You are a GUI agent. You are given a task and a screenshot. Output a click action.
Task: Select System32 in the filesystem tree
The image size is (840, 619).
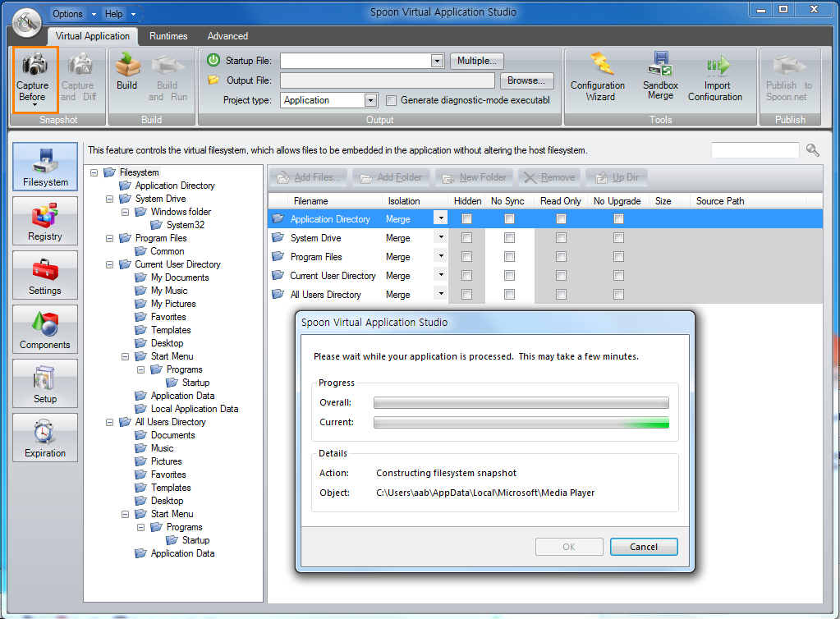[185, 225]
